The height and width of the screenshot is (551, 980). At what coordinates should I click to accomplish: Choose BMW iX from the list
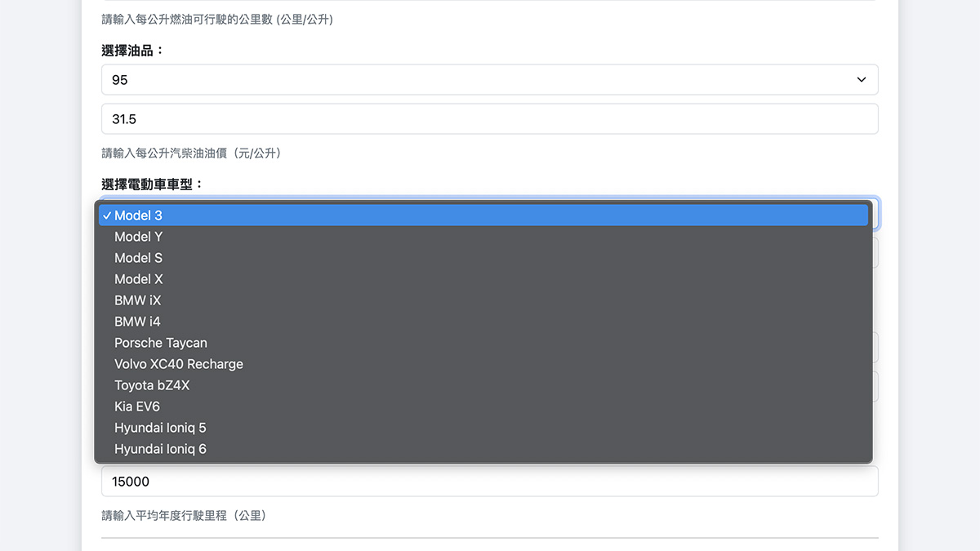click(483, 300)
